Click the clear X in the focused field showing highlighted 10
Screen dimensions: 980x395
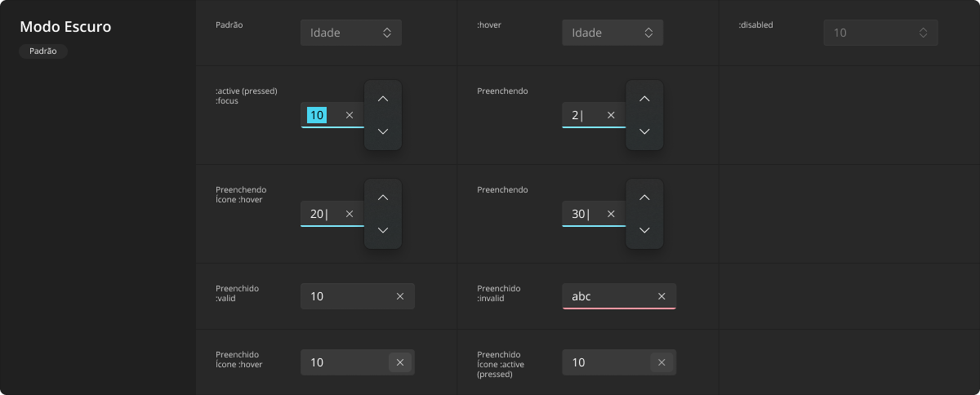(x=350, y=115)
